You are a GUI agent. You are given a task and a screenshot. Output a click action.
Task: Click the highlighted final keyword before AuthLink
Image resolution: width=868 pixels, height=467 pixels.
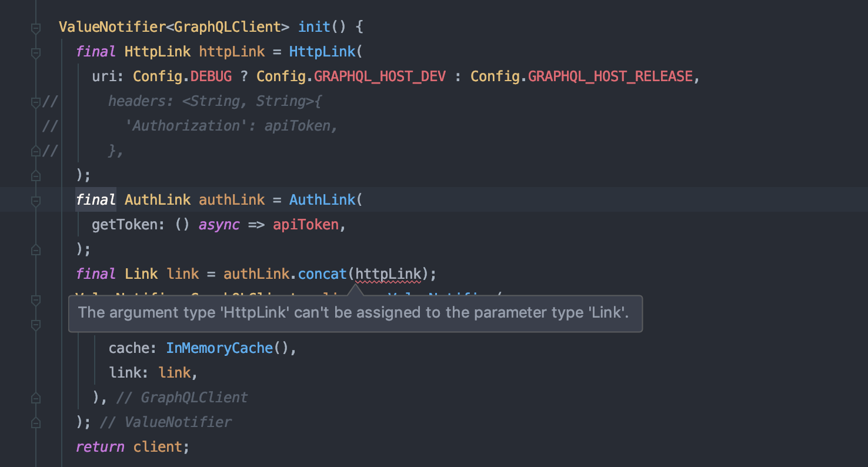(x=95, y=199)
